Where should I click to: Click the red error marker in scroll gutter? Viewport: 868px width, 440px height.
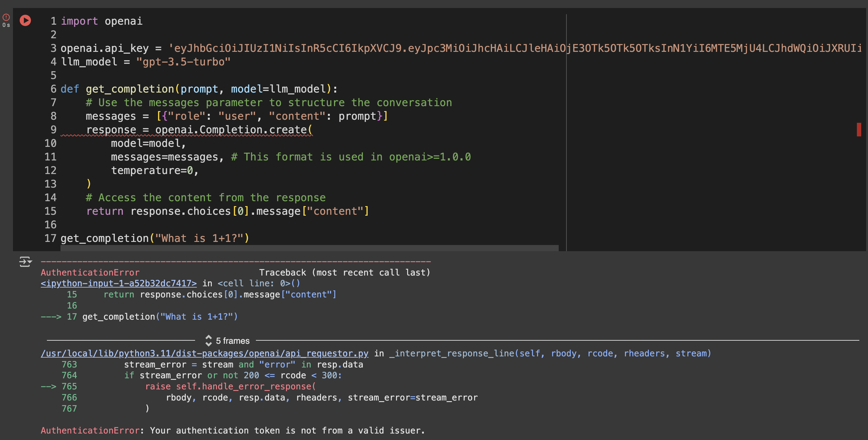pos(858,130)
